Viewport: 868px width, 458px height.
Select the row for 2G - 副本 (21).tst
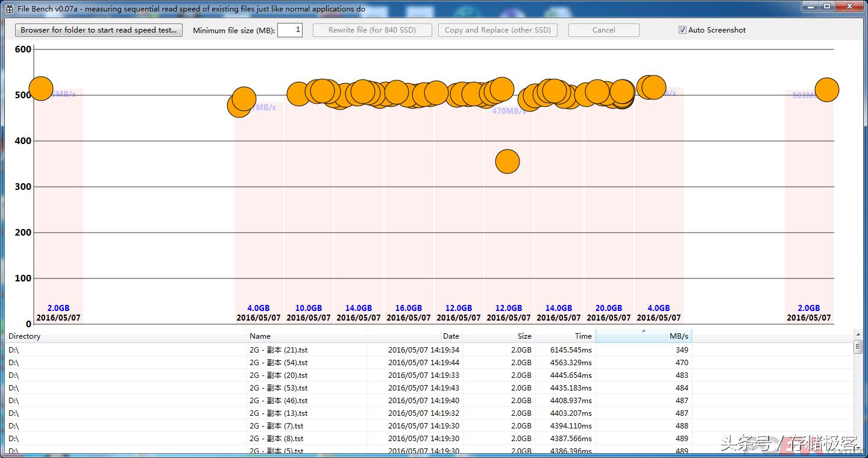(278, 350)
